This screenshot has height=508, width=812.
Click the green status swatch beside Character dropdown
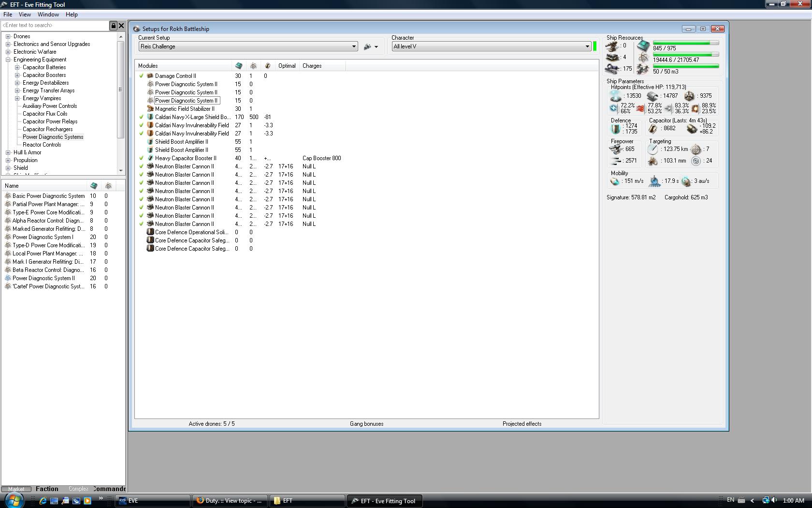[x=594, y=46]
